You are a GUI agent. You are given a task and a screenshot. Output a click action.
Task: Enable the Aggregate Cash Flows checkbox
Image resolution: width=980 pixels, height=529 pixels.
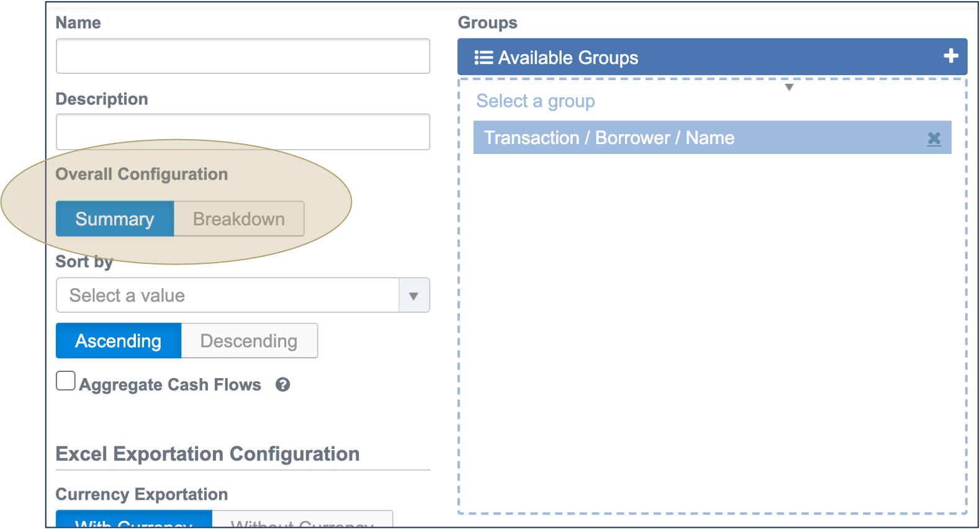[66, 381]
